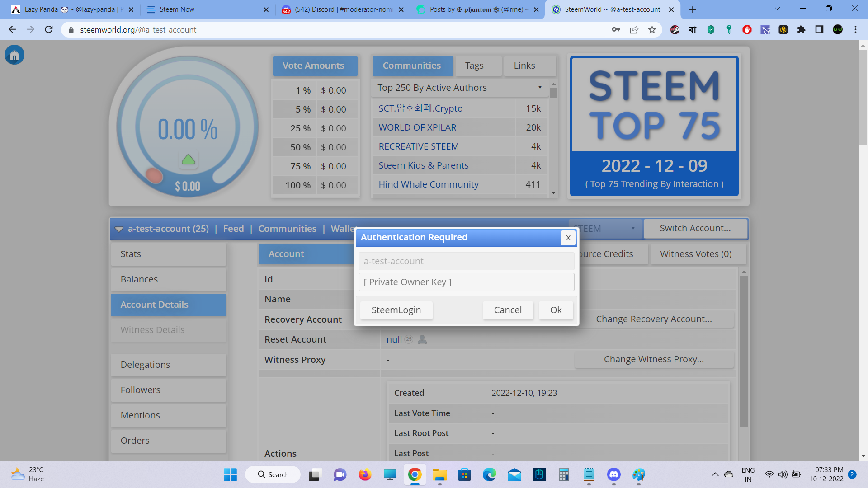This screenshot has height=488, width=868.
Task: Close the Authentication Required dialog with X
Action: [568, 238]
